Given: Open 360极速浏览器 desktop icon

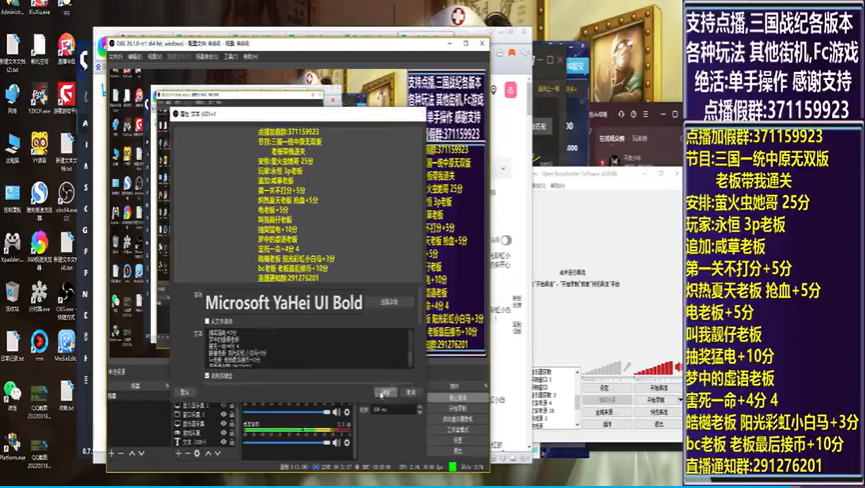Looking at the screenshot, I should pyautogui.click(x=39, y=248).
